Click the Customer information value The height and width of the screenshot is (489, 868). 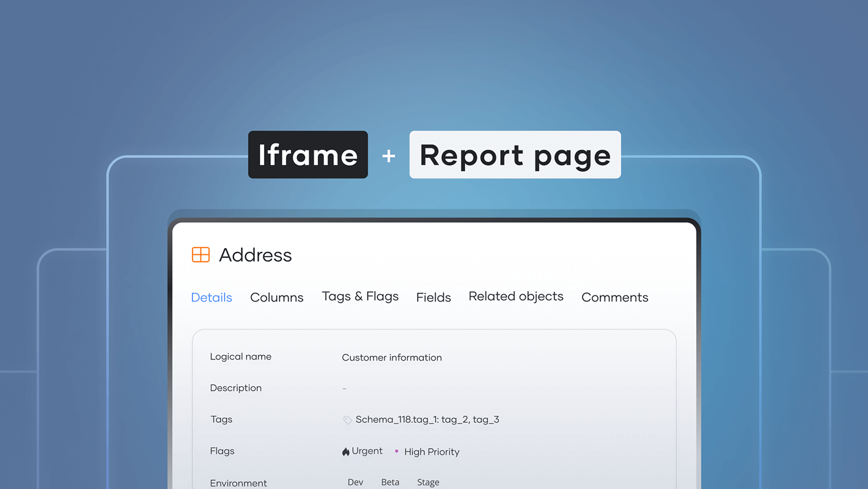point(392,358)
